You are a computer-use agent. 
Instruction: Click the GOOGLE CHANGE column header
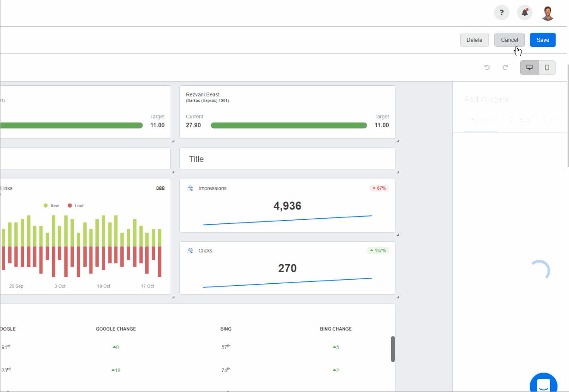coord(116,329)
